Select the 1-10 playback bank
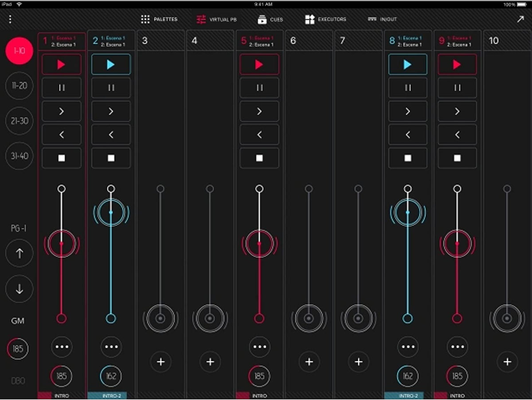This screenshot has height=400, width=532. click(19, 51)
